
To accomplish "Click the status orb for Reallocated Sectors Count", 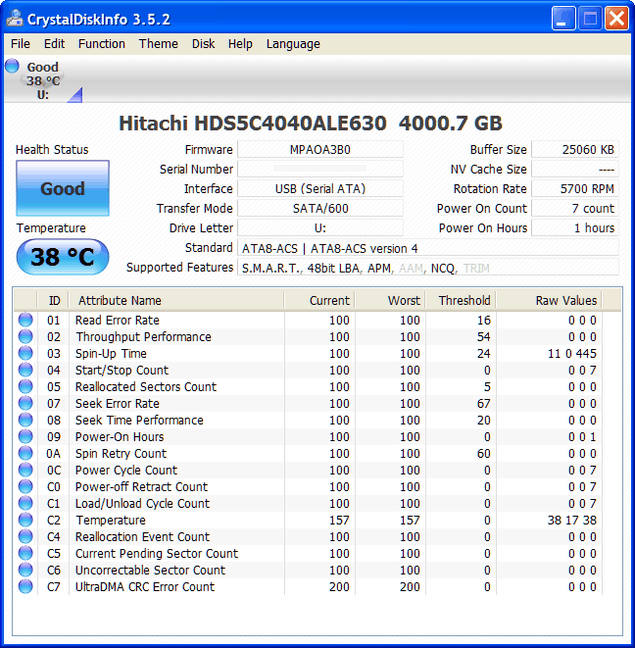I will click(x=26, y=386).
